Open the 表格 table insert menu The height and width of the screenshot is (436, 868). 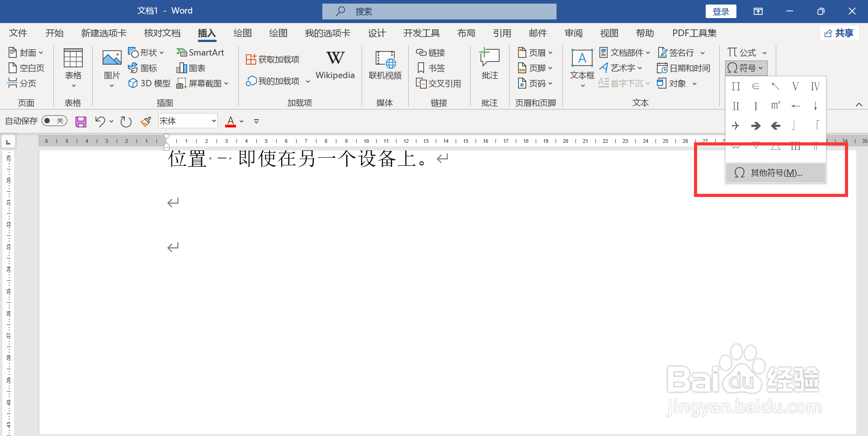click(73, 68)
